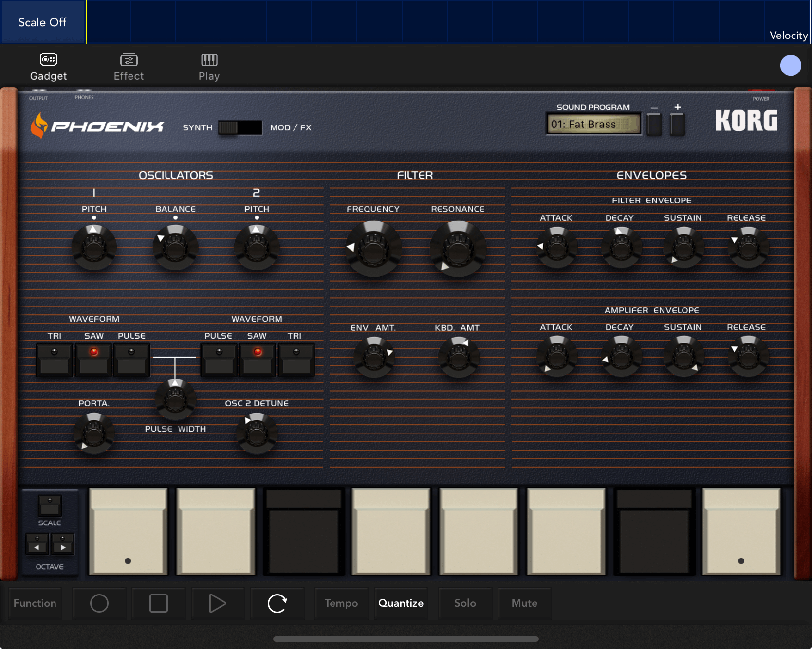
Task: Click the Velocity label
Action: [788, 36]
